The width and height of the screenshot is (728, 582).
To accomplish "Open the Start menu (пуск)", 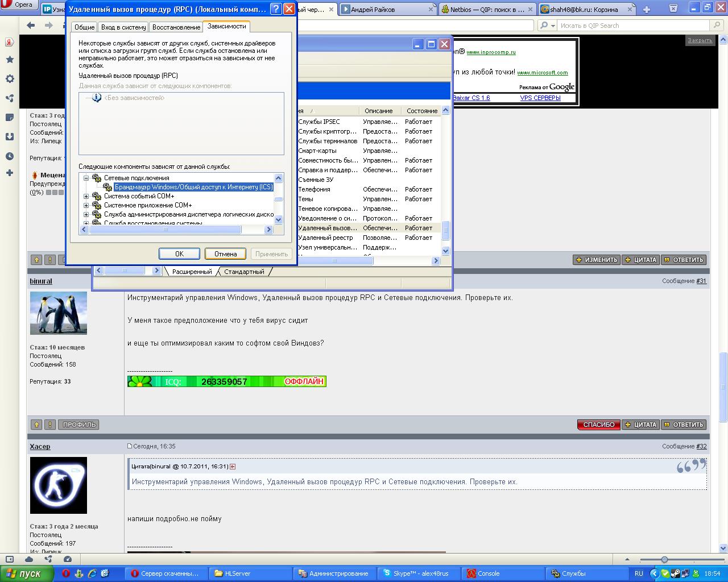I will pos(27,573).
